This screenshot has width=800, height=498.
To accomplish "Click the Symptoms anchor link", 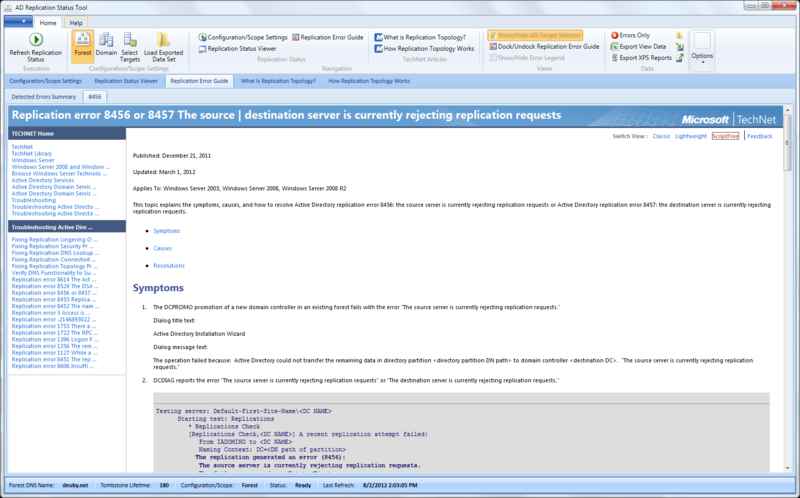I will pyautogui.click(x=167, y=231).
